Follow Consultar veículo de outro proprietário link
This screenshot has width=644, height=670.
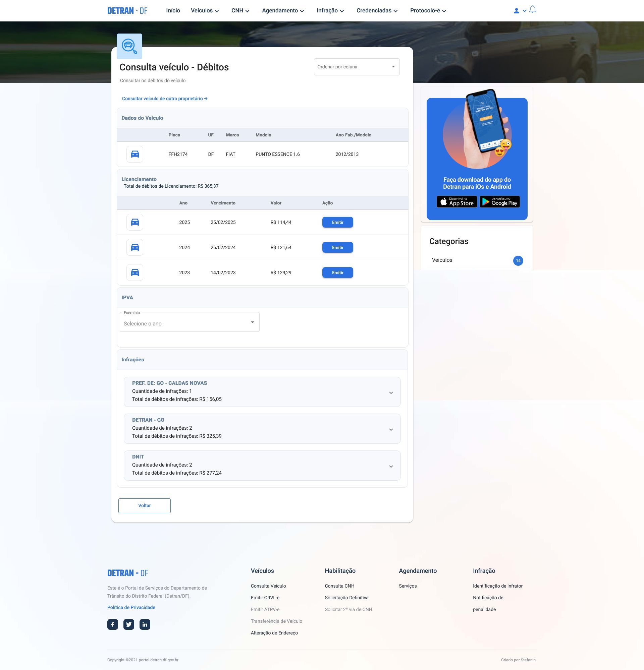(x=164, y=99)
